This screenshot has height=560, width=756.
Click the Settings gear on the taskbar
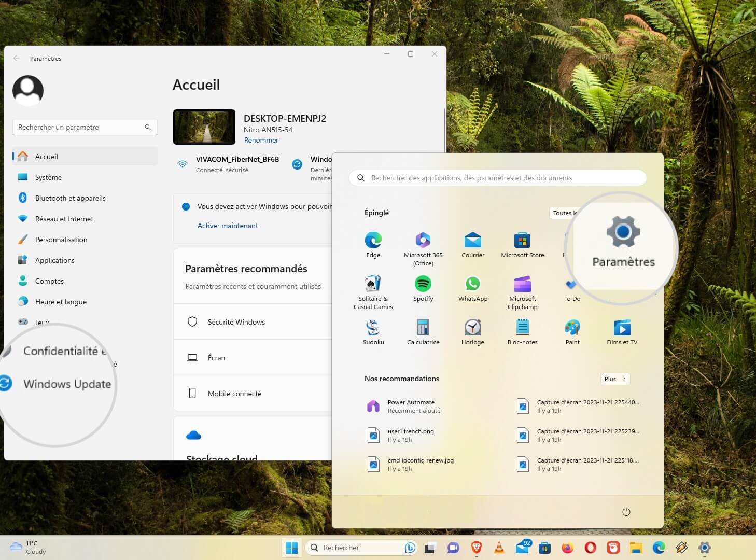[x=704, y=548]
